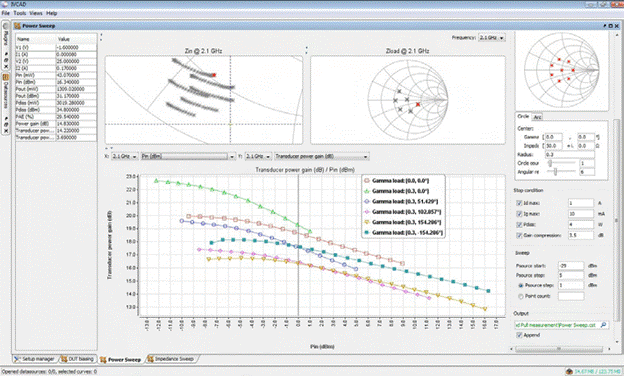Toggle the Gain compression checkbox
Viewport: 624px width, 376px height.
click(x=519, y=235)
